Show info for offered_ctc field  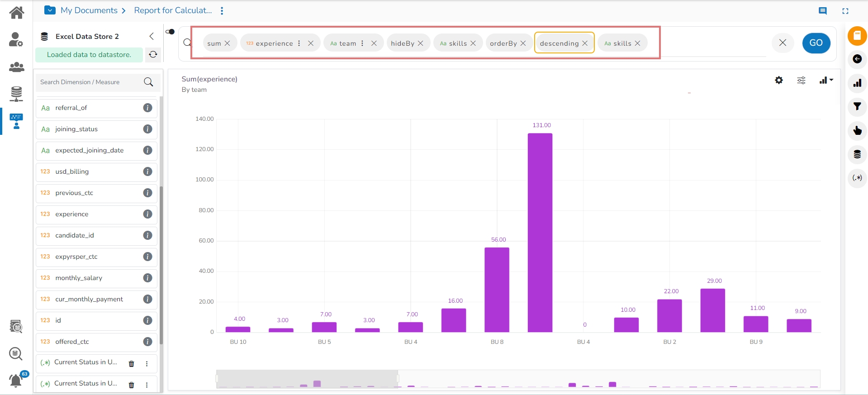click(147, 342)
